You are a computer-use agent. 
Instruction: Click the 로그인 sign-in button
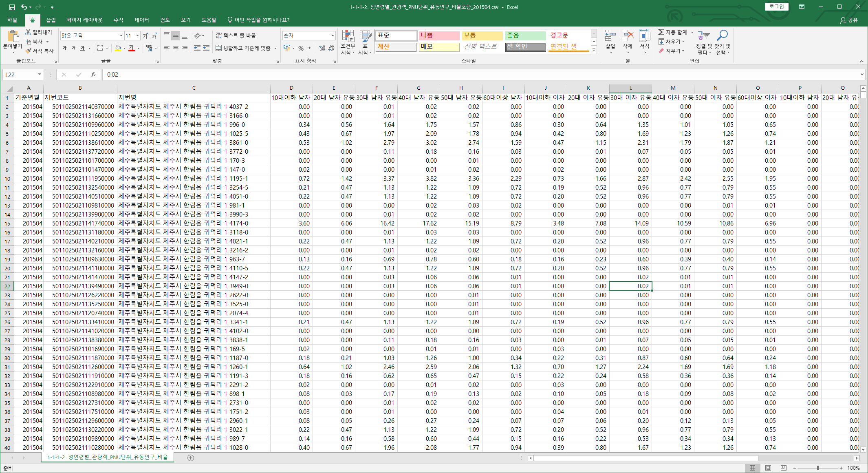776,7
